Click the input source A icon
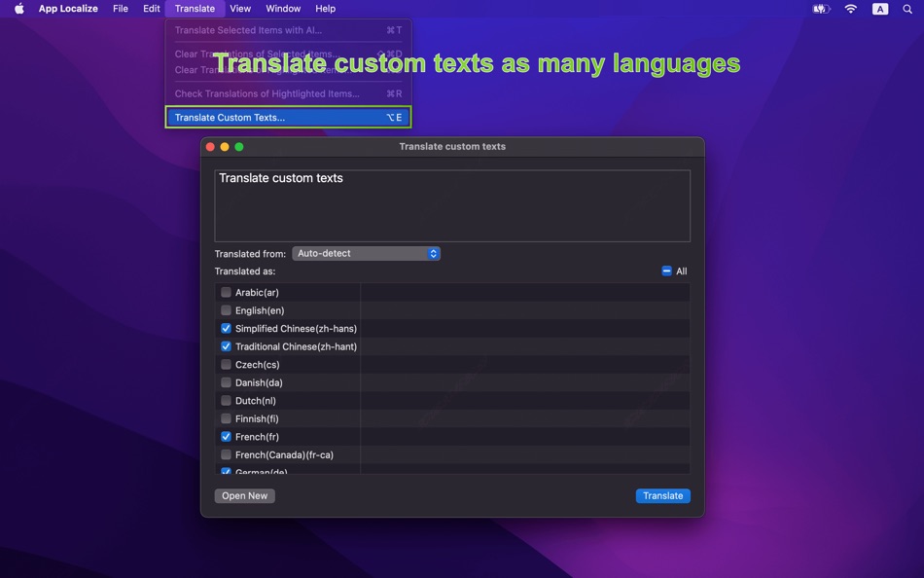 click(x=880, y=9)
